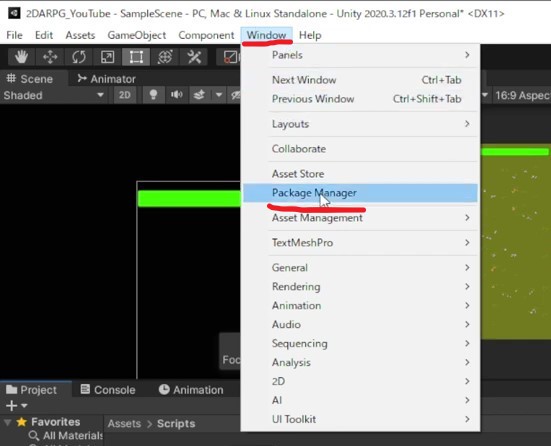Screen dimensions: 551x446
Task: Switch to the Console tab
Action: click(x=108, y=390)
